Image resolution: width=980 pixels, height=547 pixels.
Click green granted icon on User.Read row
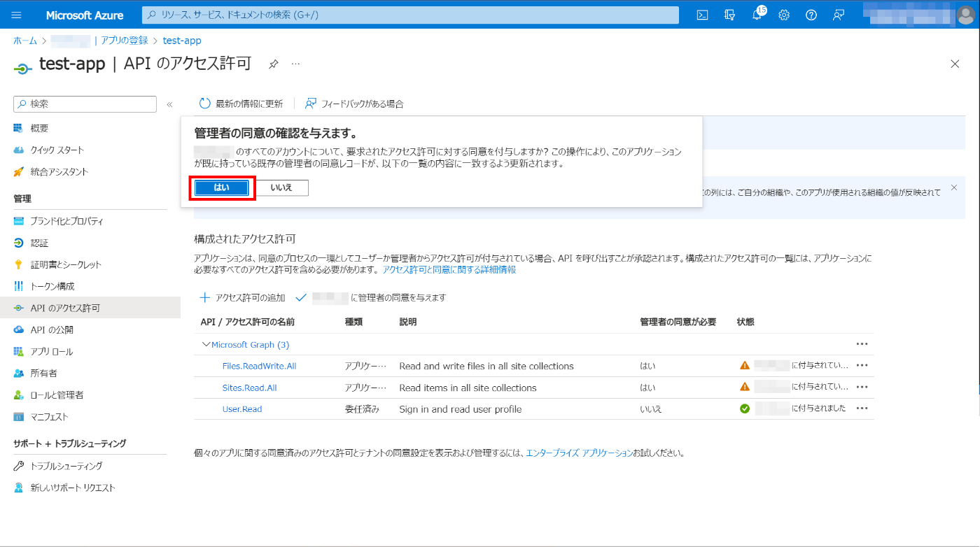[745, 409]
